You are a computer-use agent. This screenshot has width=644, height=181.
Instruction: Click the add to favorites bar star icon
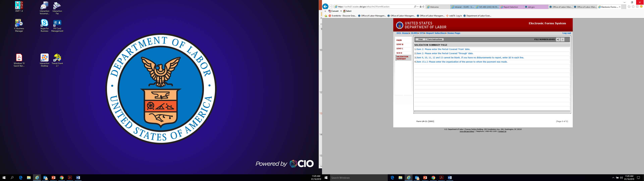326,16
